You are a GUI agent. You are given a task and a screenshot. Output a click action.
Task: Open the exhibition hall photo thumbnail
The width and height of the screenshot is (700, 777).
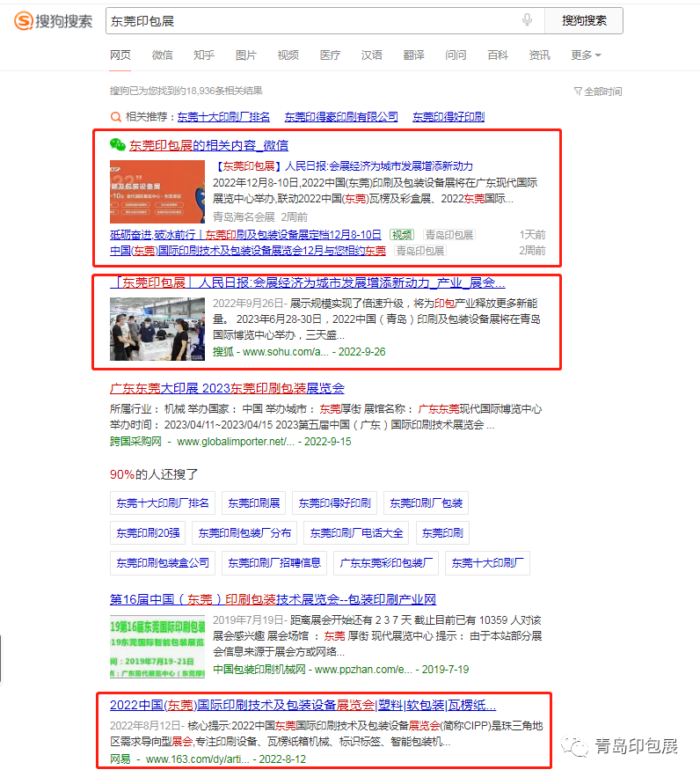point(157,328)
